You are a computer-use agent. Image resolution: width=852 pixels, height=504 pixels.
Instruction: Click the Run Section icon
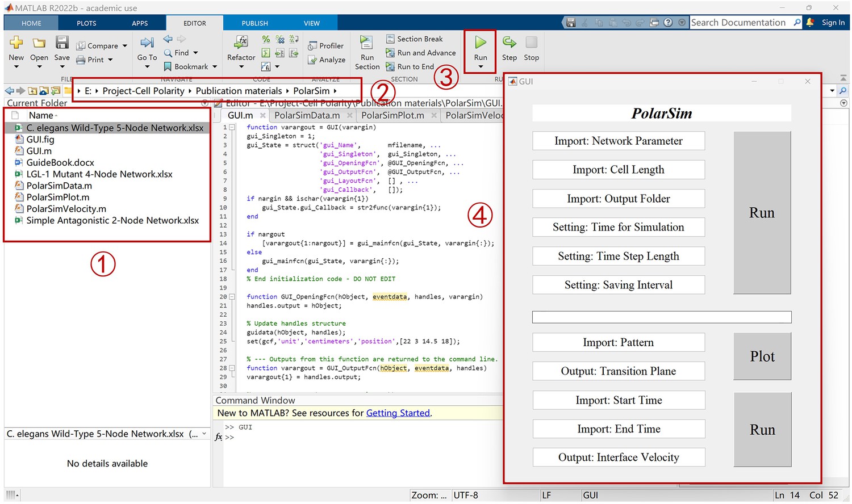[367, 43]
